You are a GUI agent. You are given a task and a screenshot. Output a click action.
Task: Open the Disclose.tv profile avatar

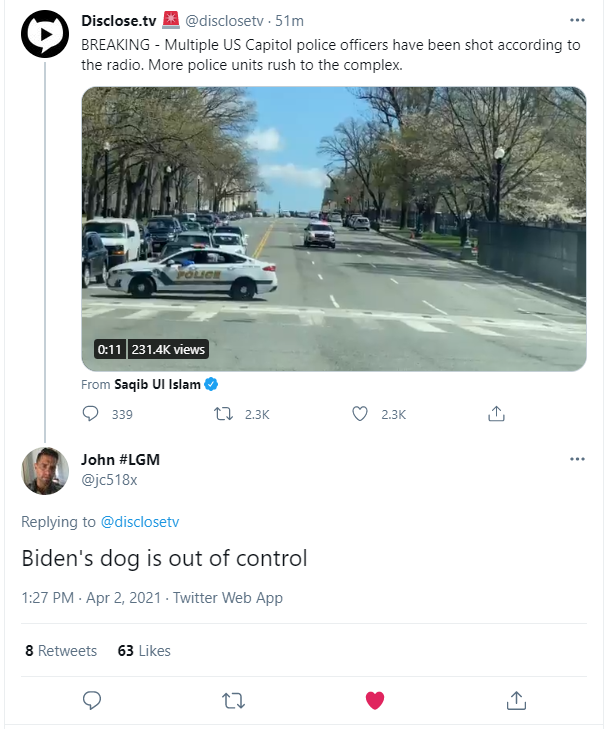coord(45,34)
